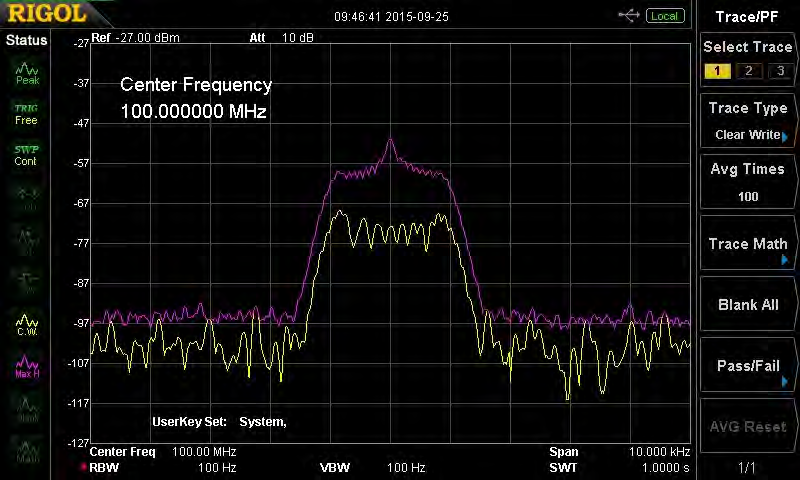Click the 1/1 menu page indicator
The image size is (800, 480).
click(747, 467)
